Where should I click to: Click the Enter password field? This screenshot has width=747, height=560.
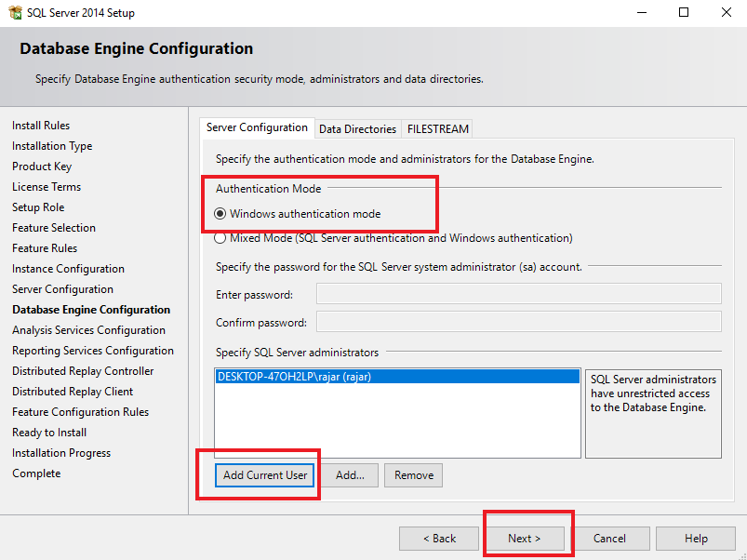coord(519,294)
